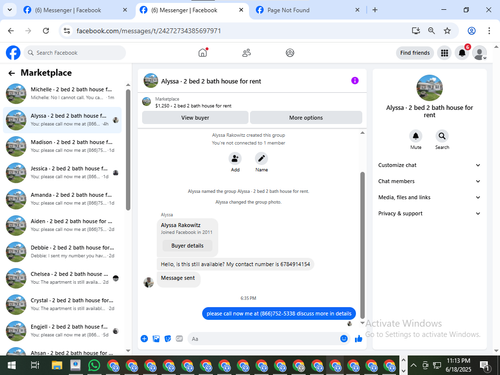The width and height of the screenshot is (500, 375).
Task: Mute this conversation bell icon
Action: point(416,136)
